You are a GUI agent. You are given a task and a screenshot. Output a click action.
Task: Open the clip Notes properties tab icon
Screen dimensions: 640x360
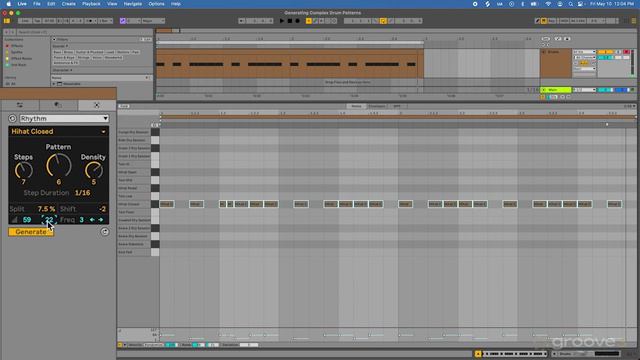point(20,105)
